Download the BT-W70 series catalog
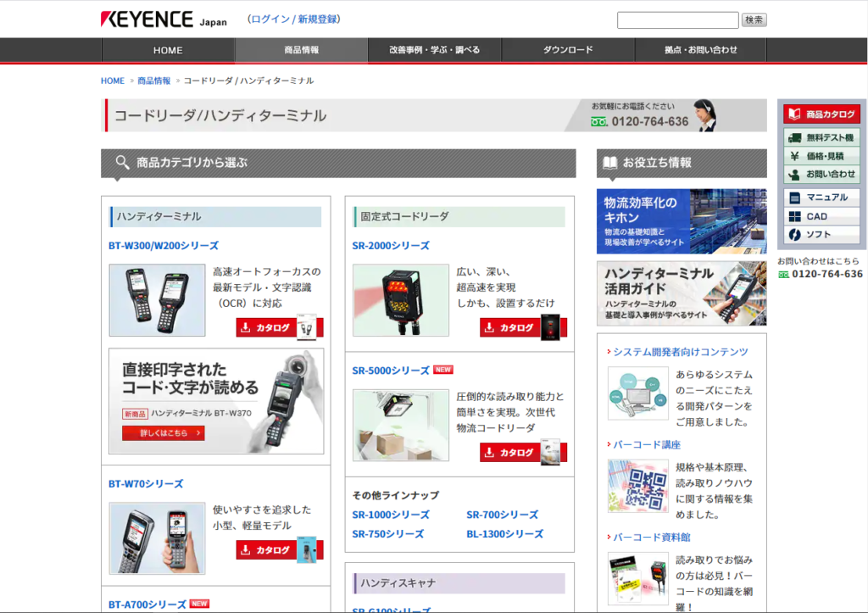868x613 pixels. coord(280,550)
